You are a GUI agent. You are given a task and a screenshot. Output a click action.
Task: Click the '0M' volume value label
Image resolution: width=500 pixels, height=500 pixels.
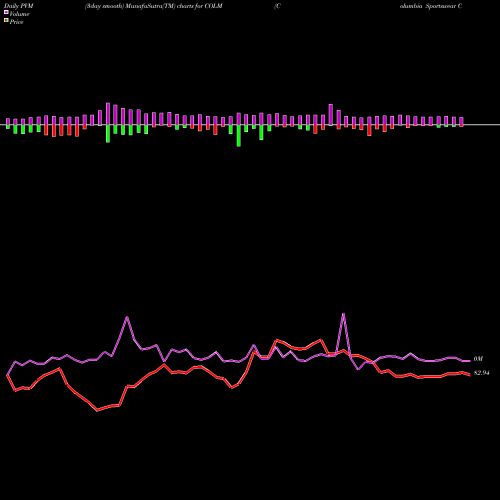click(478, 359)
